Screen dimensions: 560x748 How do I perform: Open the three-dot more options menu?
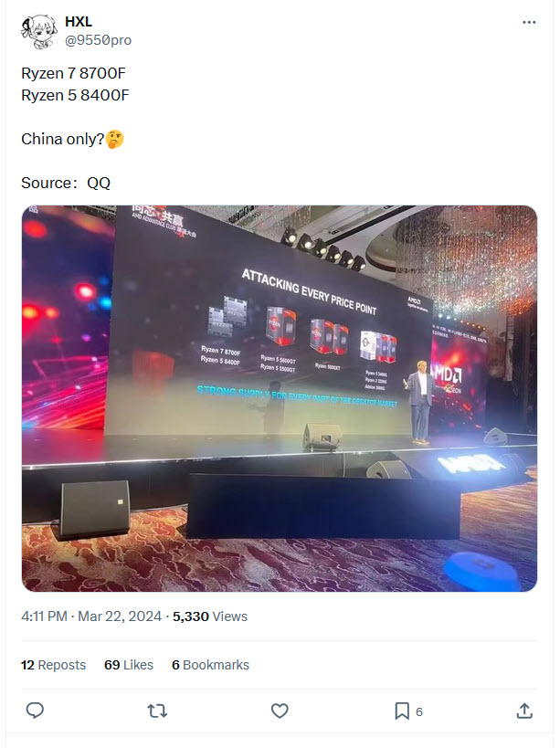pos(529,23)
